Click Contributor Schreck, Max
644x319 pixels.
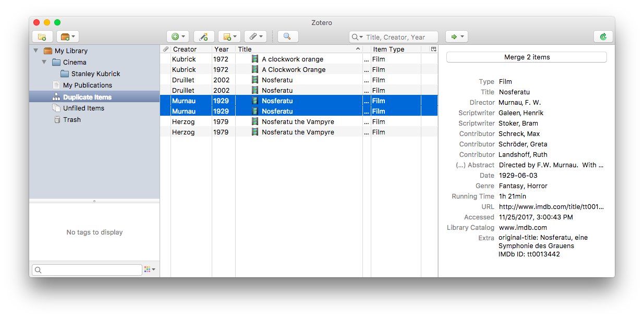tap(519, 133)
